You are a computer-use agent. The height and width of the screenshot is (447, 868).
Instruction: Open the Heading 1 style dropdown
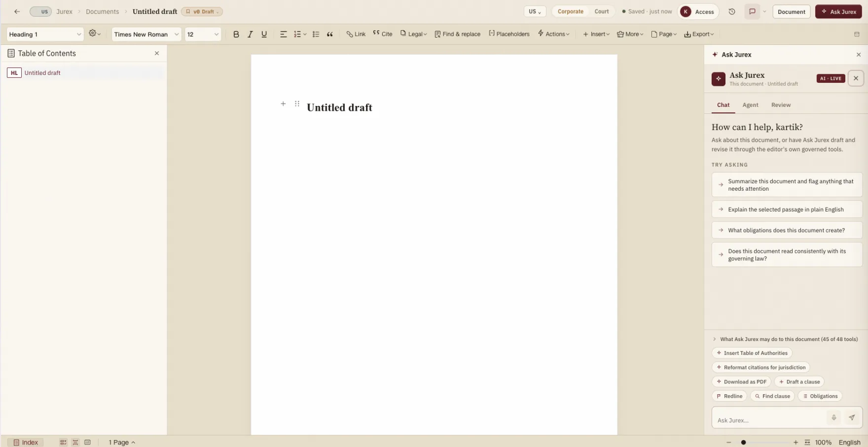pos(45,34)
